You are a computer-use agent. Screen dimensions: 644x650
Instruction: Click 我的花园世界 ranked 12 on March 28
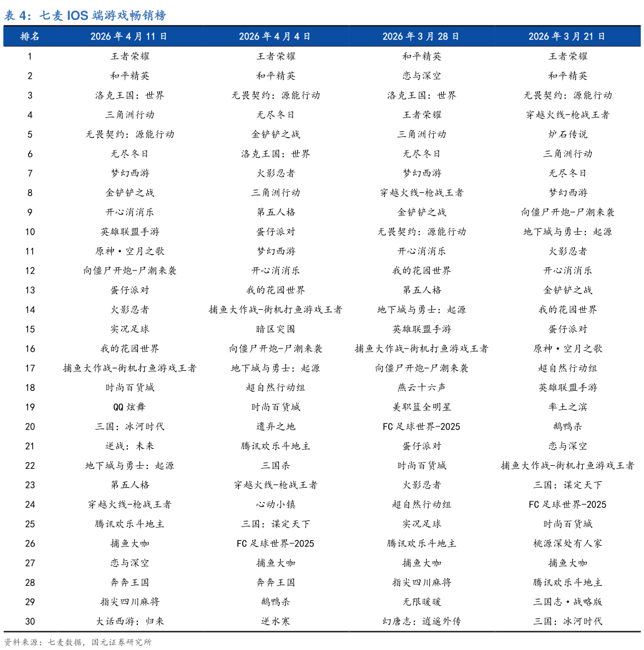coord(421,271)
